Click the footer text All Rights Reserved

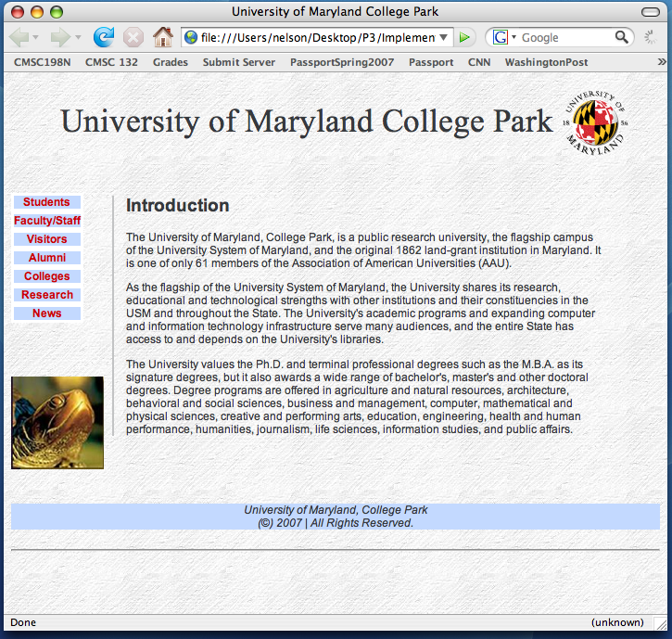pyautogui.click(x=361, y=523)
